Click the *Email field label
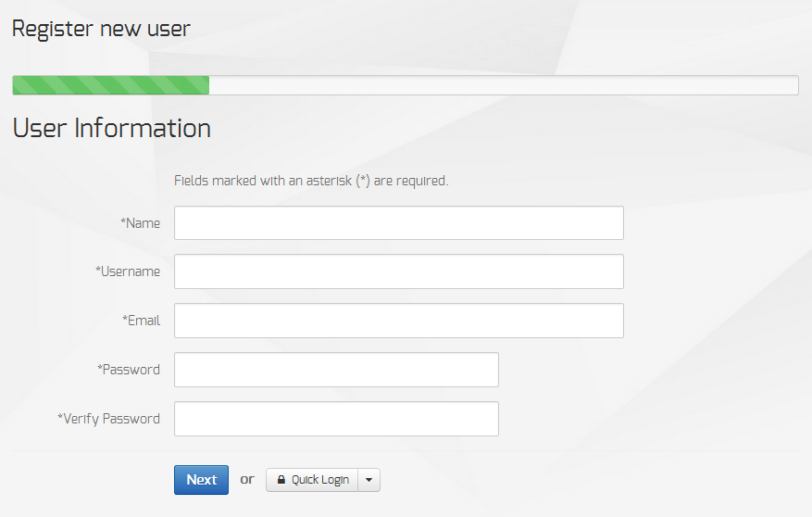This screenshot has height=517, width=812. pos(142,321)
